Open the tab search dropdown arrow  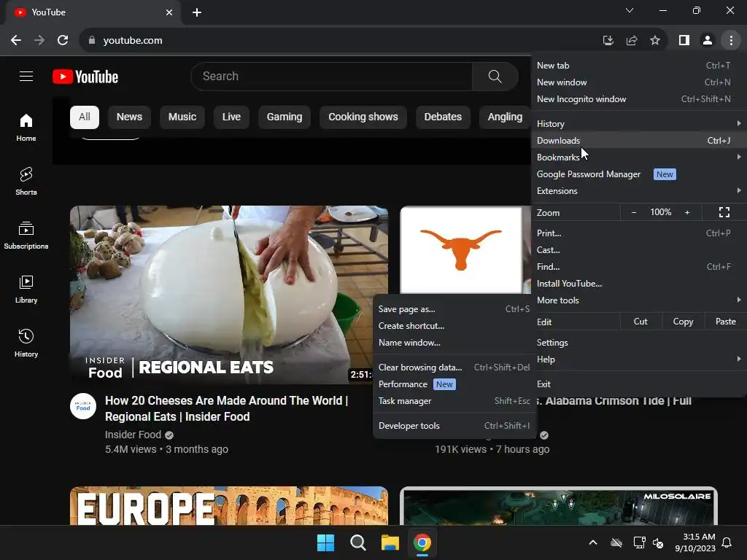(630, 10)
